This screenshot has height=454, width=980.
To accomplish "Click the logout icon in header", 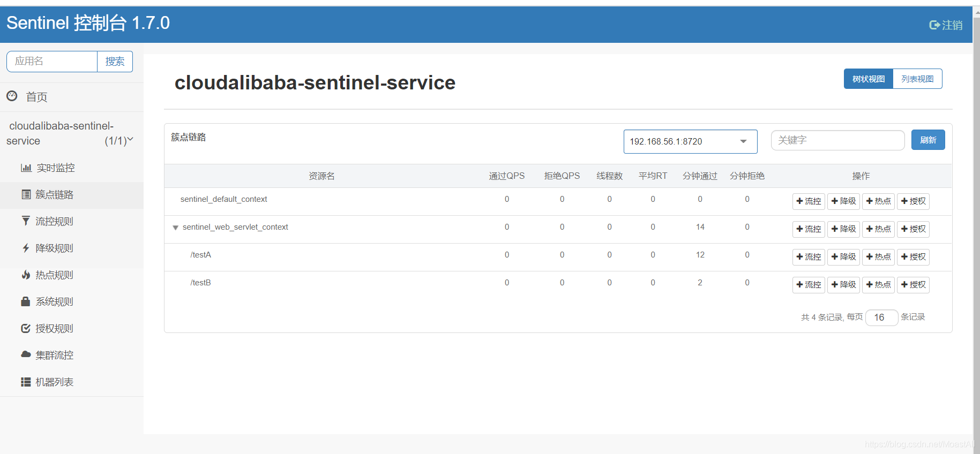I will [934, 25].
